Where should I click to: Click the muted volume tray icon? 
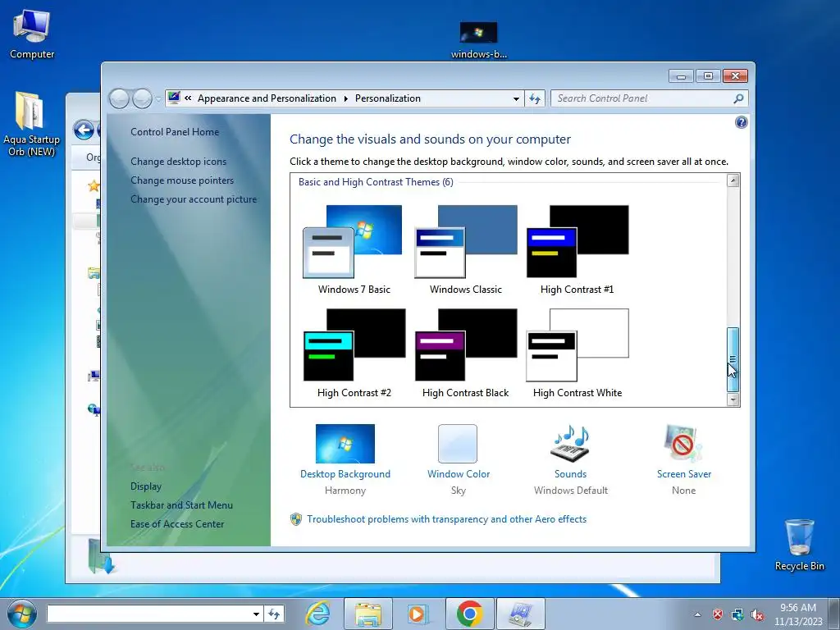(x=757, y=614)
